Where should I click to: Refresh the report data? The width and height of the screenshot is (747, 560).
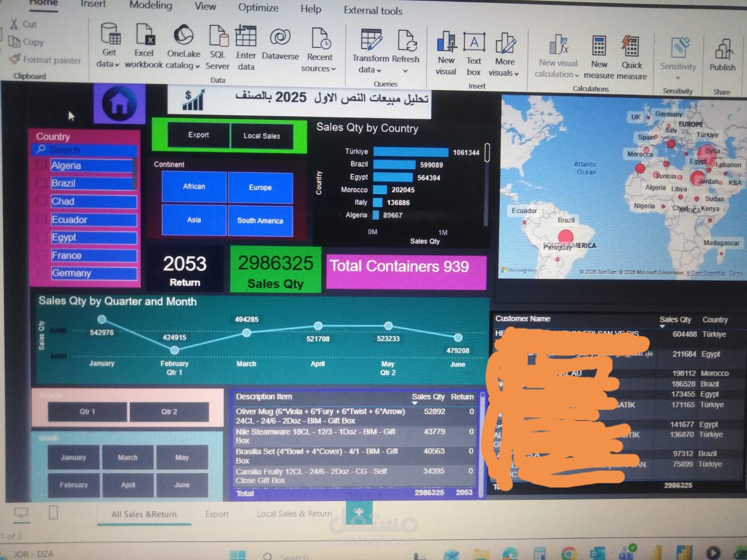pyautogui.click(x=405, y=50)
